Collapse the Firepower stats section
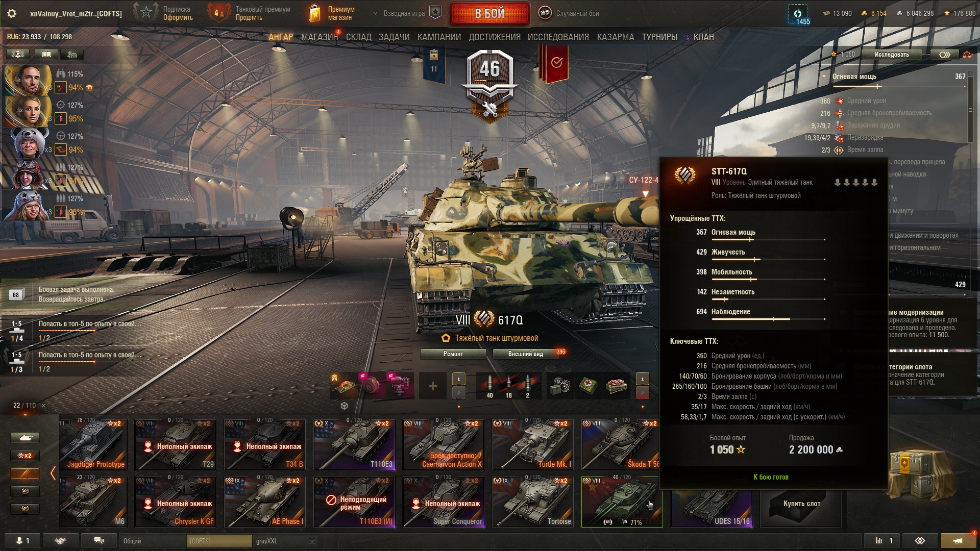 824,77
